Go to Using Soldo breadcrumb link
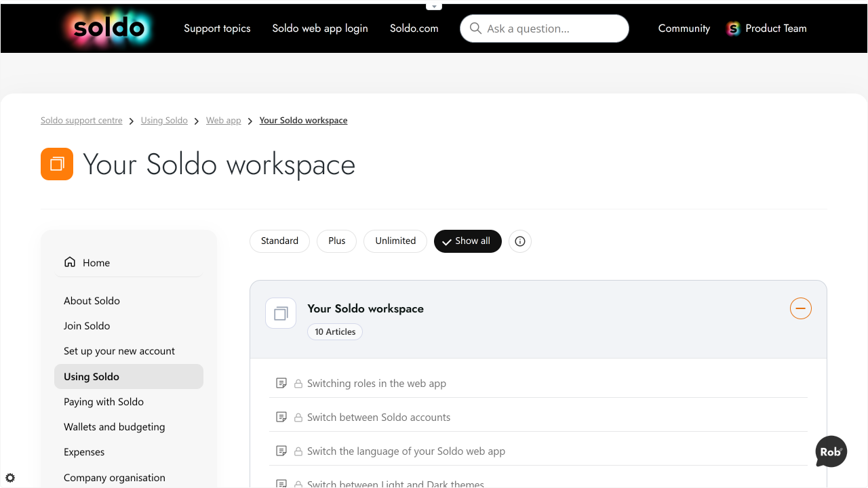 (x=164, y=121)
